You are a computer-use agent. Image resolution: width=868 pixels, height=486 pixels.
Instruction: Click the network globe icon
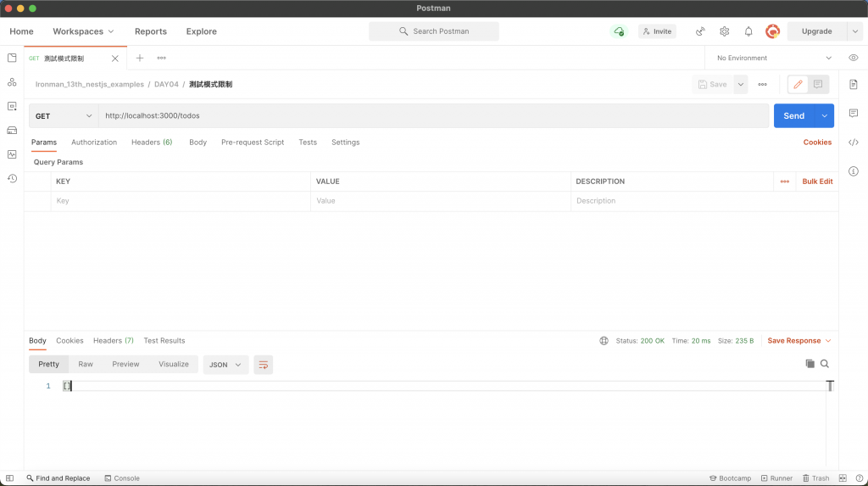click(604, 341)
